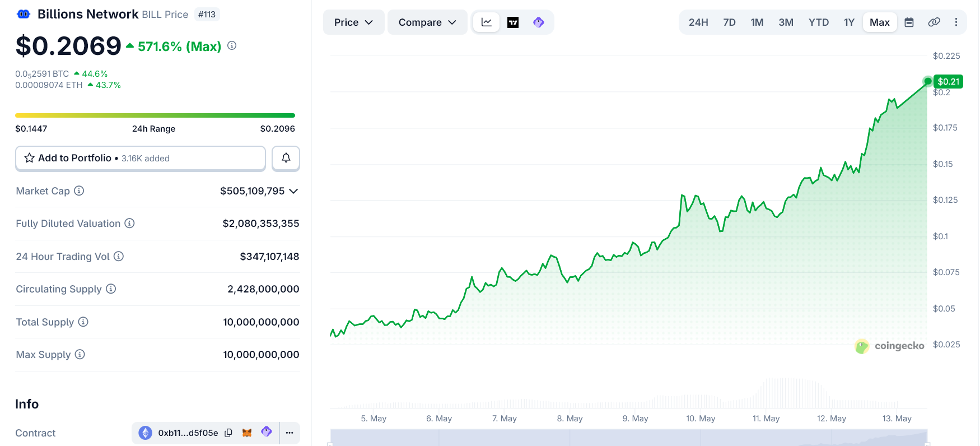Select the 24H time range
Viewport: 980px width, 446px height.
[x=698, y=22]
